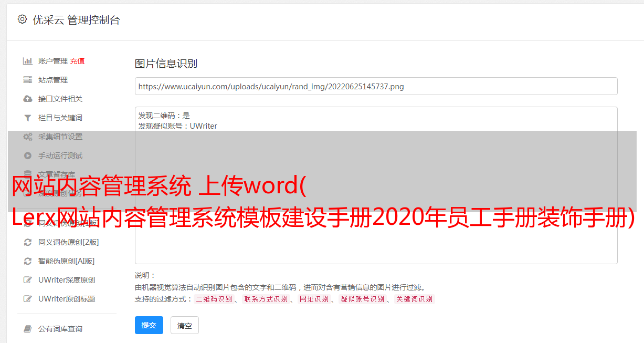Open 智能伪原创[AI版] from the sidebar

(67, 261)
